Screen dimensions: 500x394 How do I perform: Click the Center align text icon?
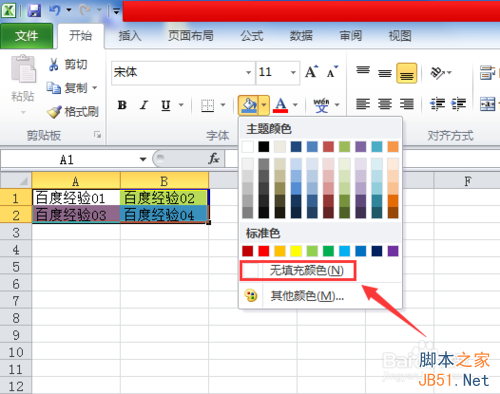(385, 104)
